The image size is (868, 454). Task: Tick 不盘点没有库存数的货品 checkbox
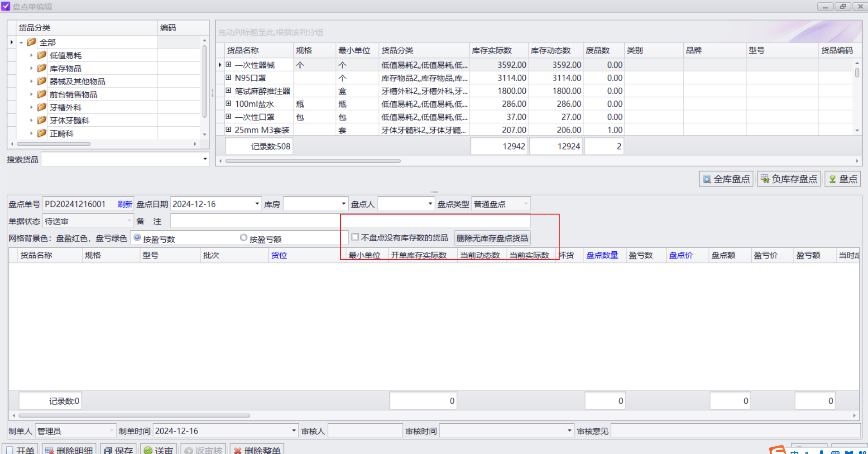click(355, 237)
